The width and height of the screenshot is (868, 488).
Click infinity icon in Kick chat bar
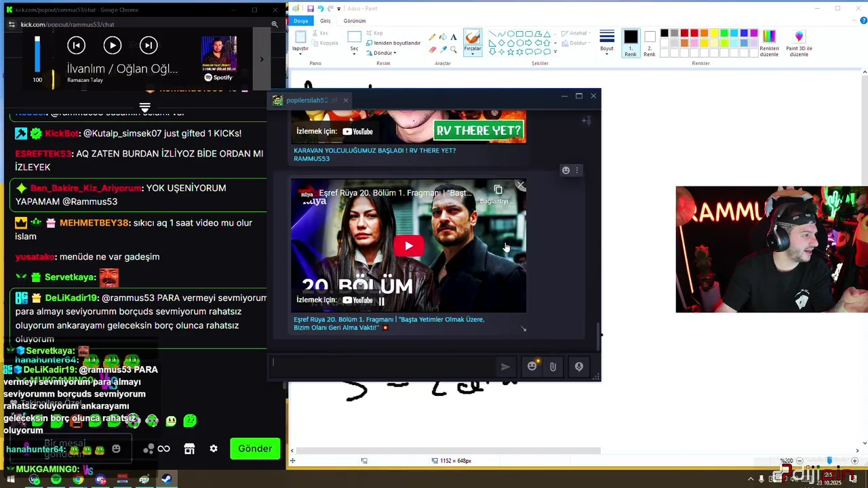(x=163, y=449)
